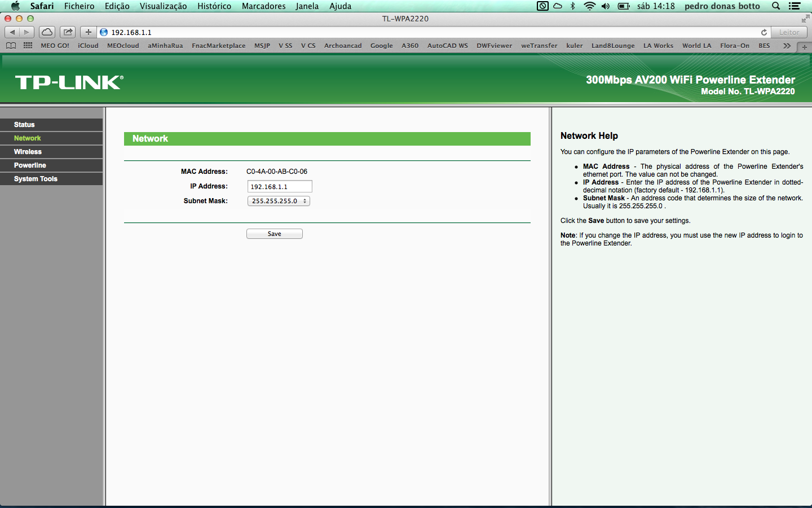Open the Edição menu
Screen dimensions: 812x508
click(117, 6)
